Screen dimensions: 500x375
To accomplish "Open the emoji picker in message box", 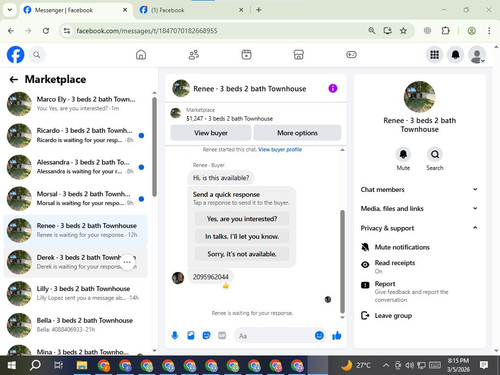I will pyautogui.click(x=319, y=335).
